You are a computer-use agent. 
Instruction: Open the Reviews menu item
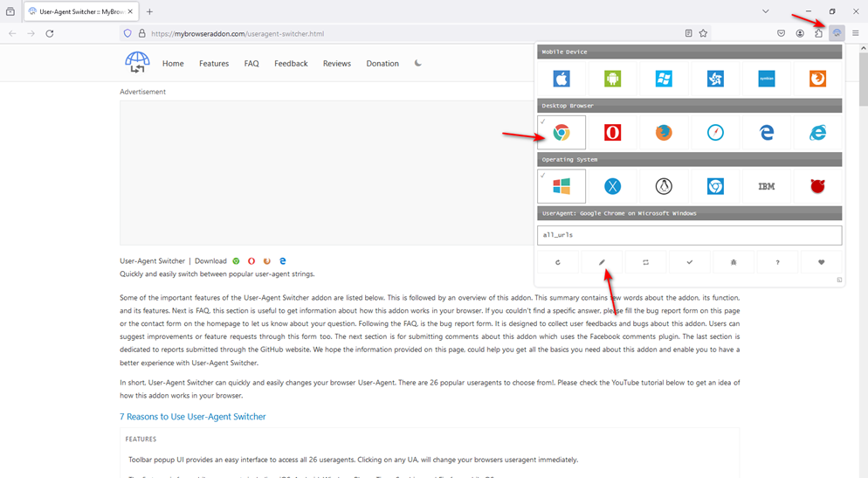click(x=336, y=64)
